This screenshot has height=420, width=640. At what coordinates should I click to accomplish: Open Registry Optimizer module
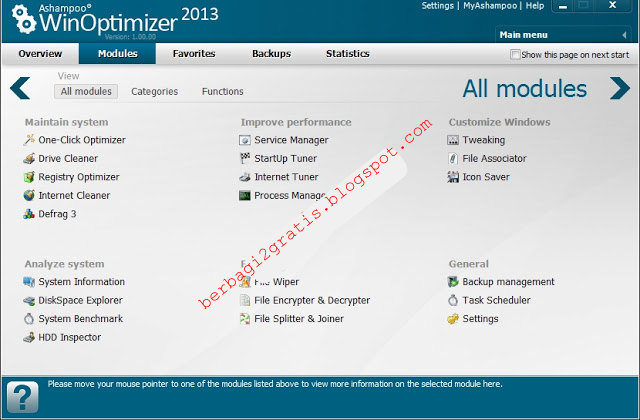[79, 177]
